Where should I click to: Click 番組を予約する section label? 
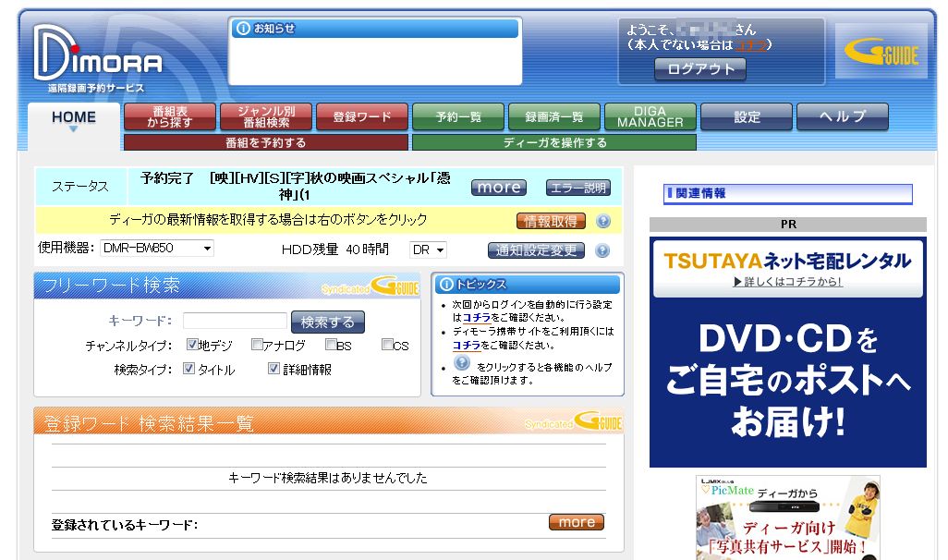tap(265, 142)
